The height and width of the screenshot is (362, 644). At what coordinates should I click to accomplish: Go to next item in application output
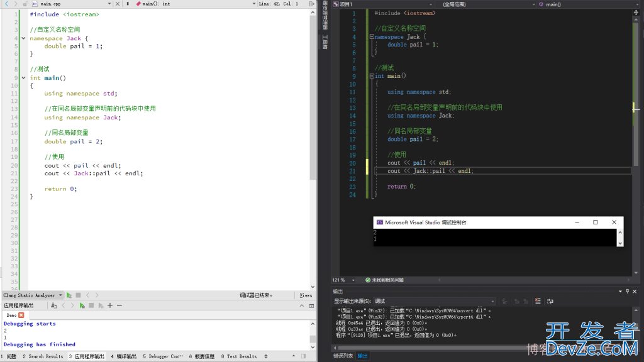pos(72,305)
